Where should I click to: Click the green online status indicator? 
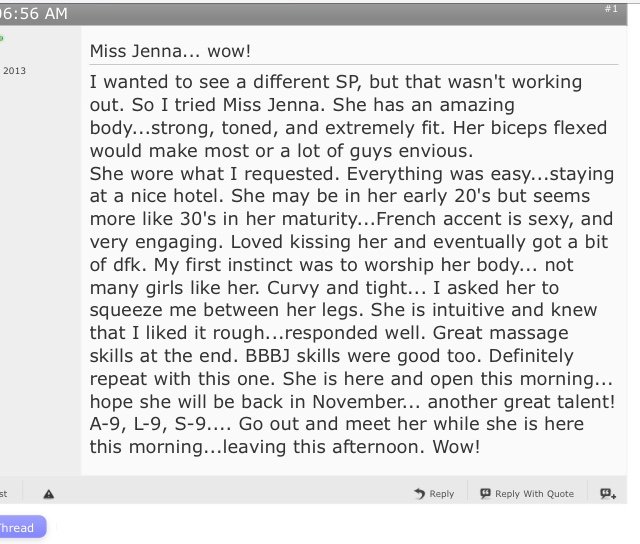click(x=1, y=38)
